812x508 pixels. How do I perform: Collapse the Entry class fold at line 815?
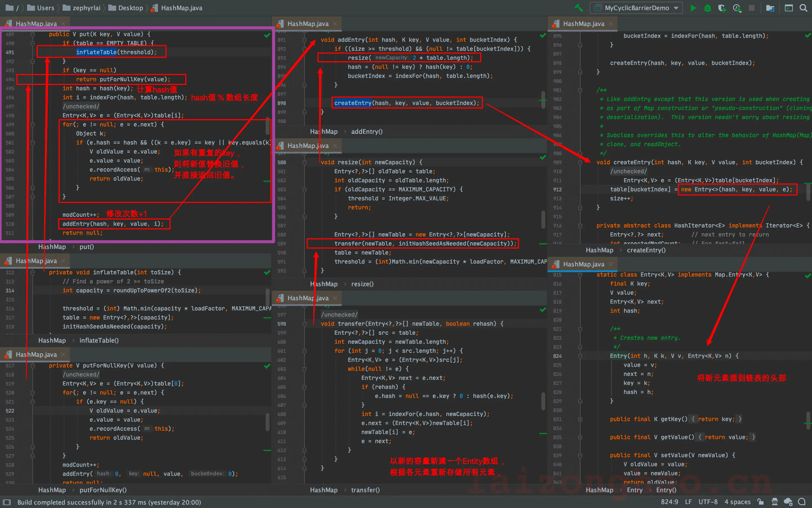point(580,275)
